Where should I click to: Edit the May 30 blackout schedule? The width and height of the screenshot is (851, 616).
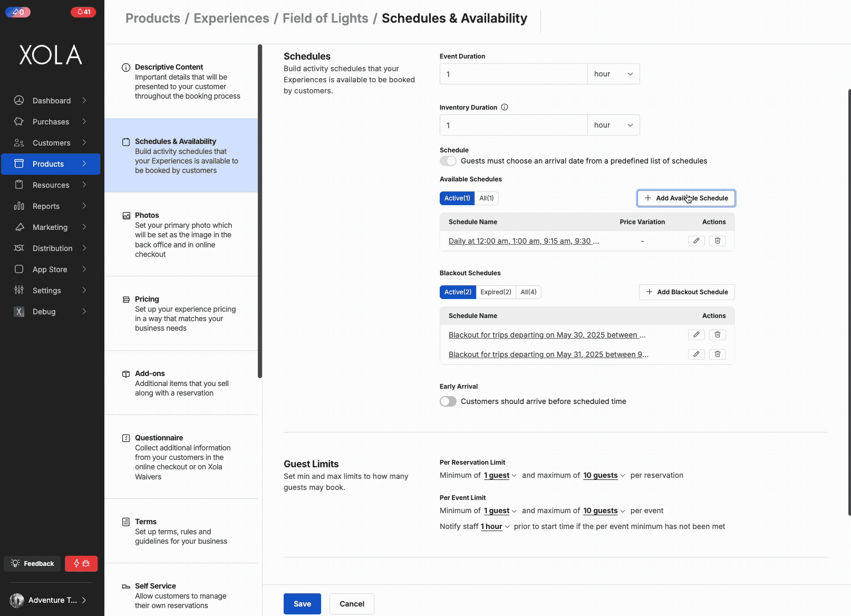697,335
